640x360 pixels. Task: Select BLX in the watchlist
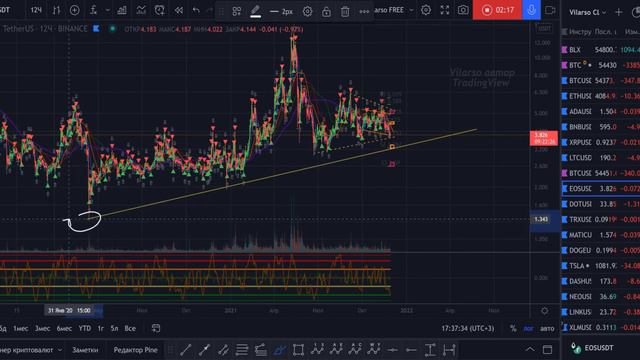(601, 49)
